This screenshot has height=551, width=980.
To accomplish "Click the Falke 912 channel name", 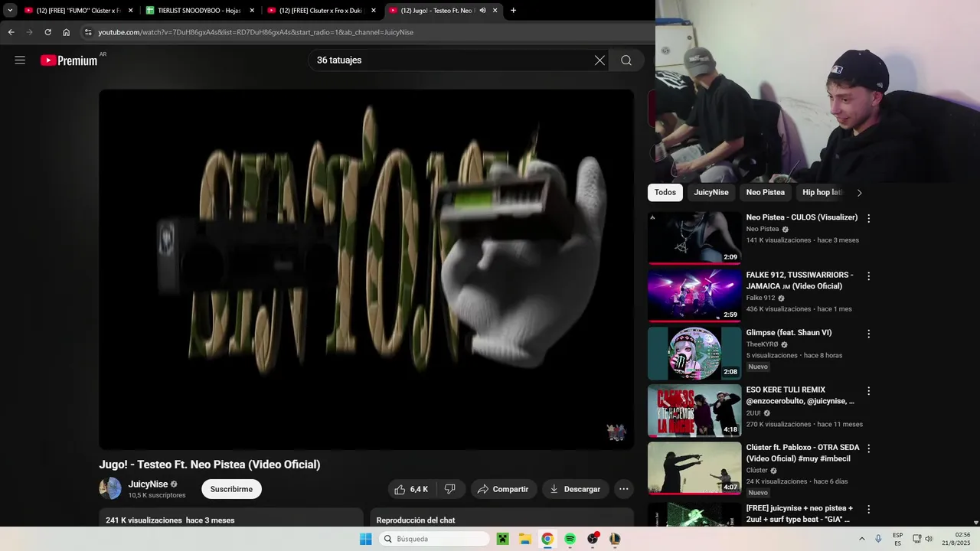I will tap(760, 298).
